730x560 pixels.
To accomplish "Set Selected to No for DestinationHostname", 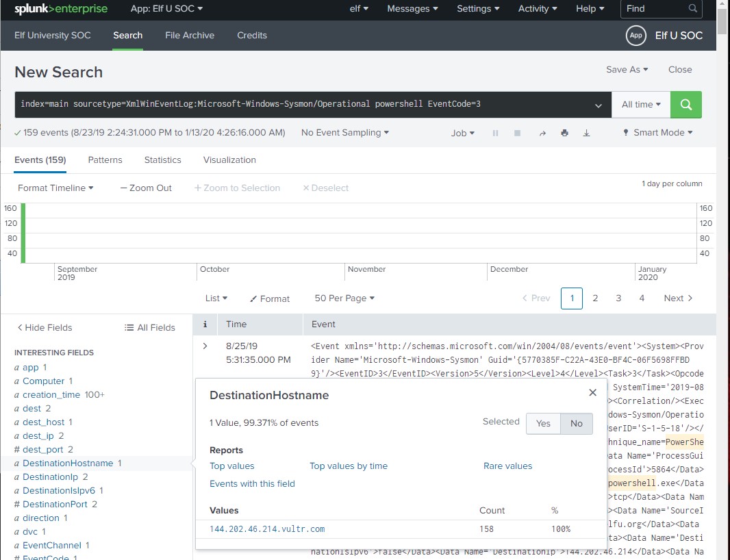I will point(576,423).
